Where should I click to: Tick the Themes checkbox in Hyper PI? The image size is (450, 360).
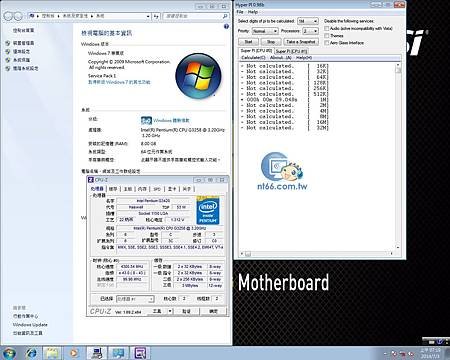[327, 36]
